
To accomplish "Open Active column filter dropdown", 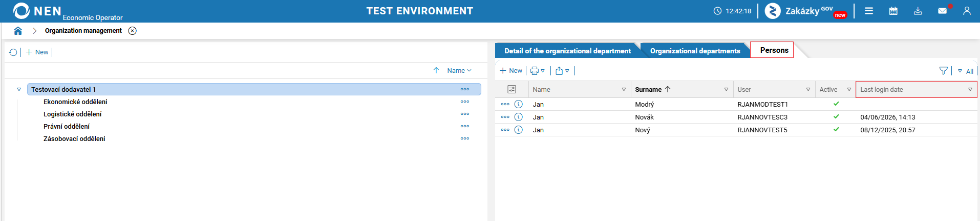I will 849,89.
